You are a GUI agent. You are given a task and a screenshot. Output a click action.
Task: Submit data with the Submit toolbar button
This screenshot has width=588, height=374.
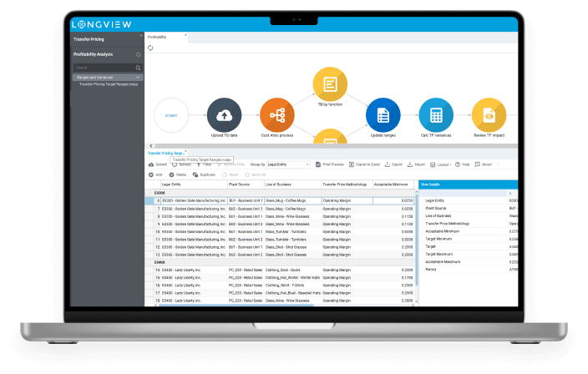tap(158, 164)
